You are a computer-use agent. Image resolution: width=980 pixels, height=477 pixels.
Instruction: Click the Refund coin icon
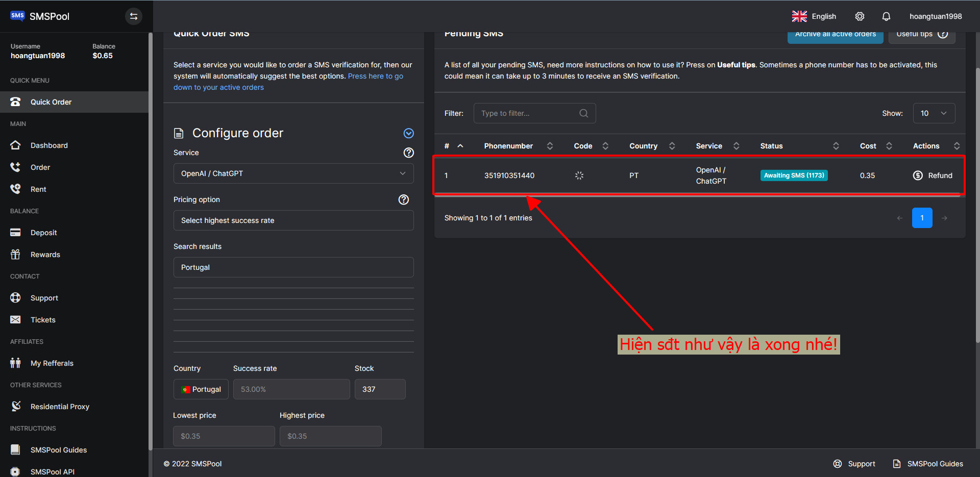coord(918,175)
